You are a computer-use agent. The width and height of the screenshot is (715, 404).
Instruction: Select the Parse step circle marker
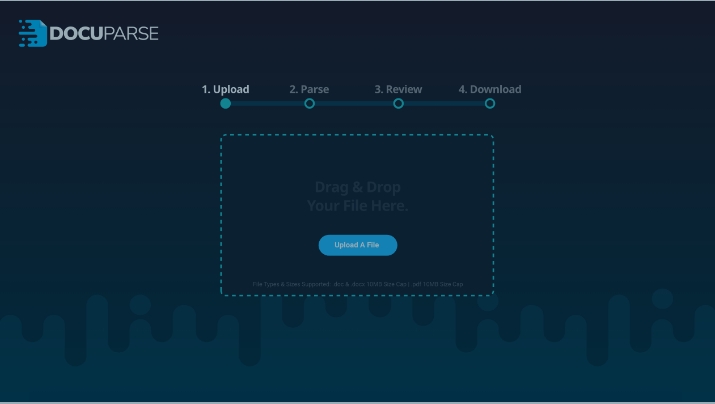tap(310, 103)
